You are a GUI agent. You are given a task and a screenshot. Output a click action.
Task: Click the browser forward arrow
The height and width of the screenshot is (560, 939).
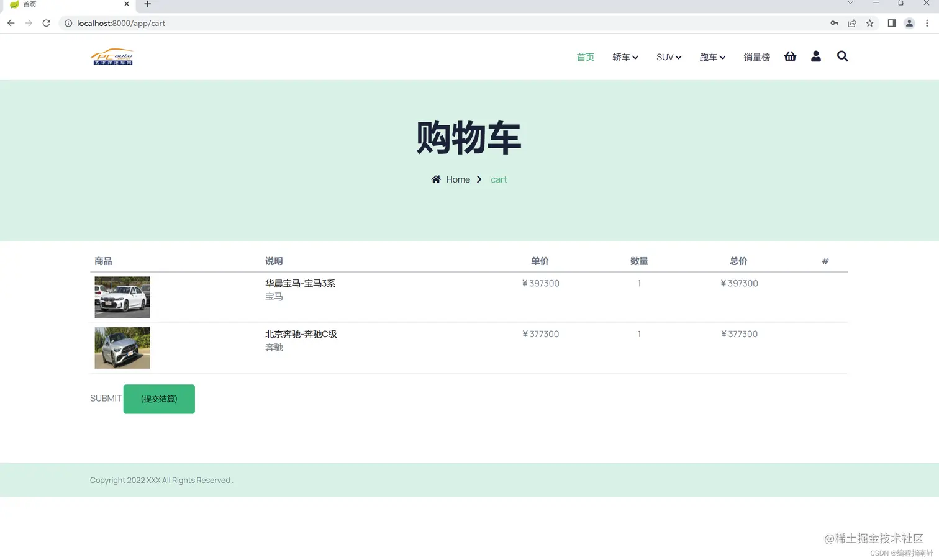tap(29, 23)
